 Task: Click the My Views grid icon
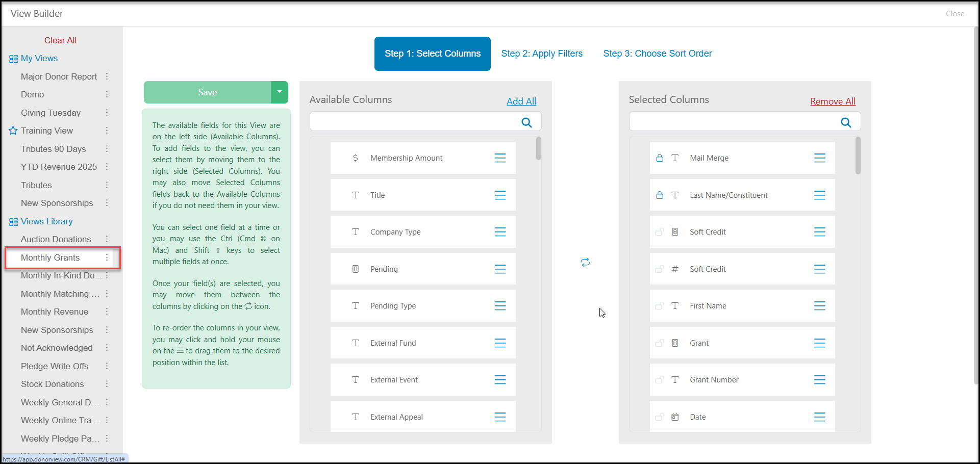(x=13, y=59)
